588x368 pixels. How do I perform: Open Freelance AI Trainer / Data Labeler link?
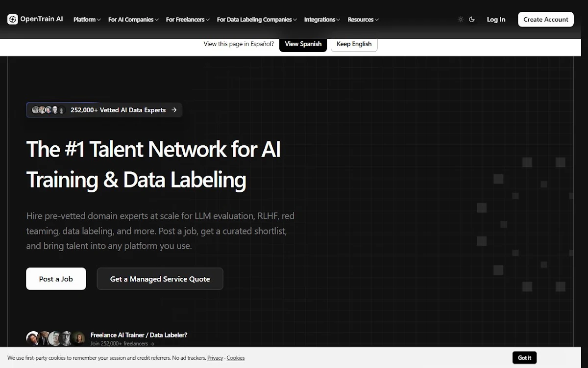pyautogui.click(x=139, y=335)
